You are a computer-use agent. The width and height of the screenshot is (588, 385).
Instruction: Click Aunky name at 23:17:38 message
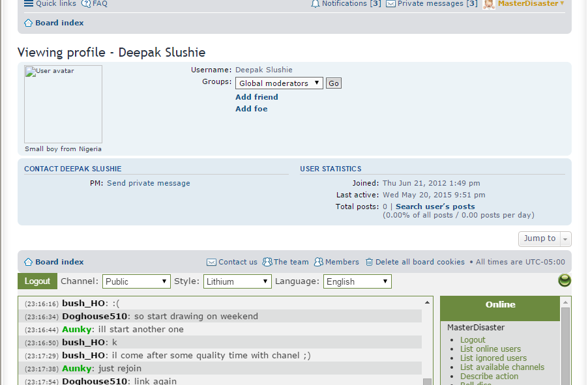(x=77, y=369)
